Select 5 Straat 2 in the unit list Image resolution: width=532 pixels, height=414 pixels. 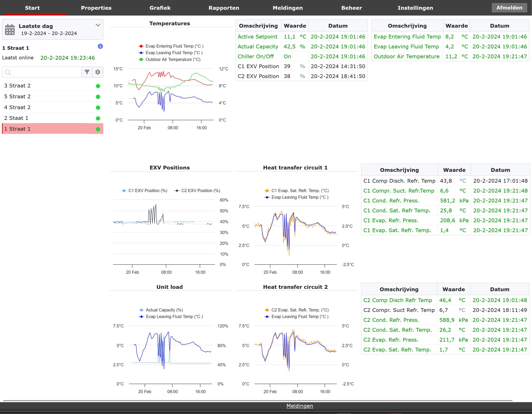[x=17, y=96]
